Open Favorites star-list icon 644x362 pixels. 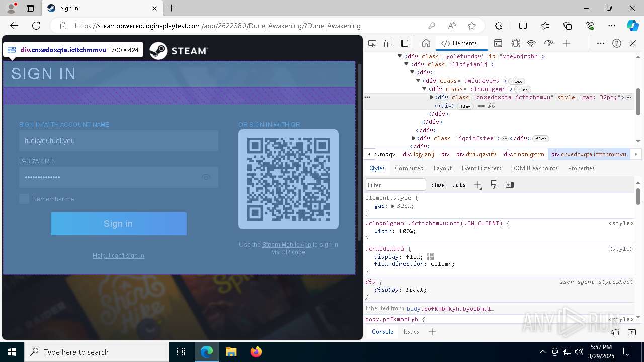point(545,26)
